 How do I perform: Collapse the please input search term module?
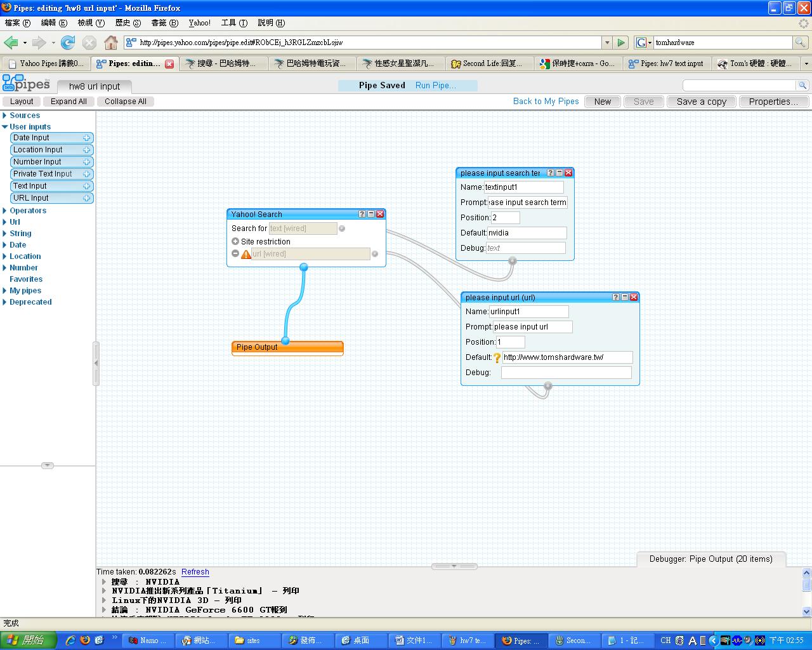560,173
